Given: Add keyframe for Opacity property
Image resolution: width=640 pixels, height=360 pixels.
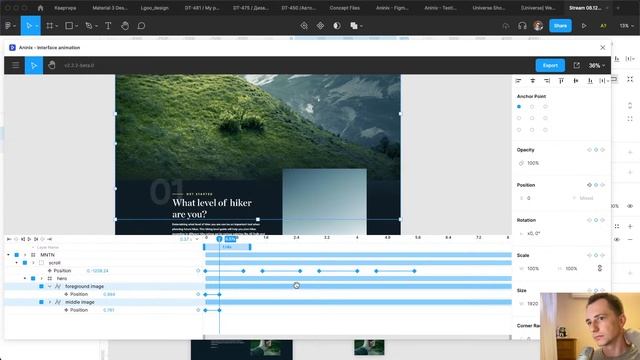Looking at the screenshot, I should coord(596,150).
